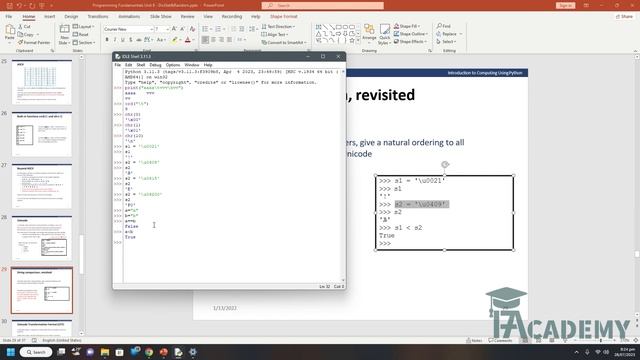Toggle Center paragraph alignment
The height and width of the screenshot is (360, 640).
pos(213,40)
